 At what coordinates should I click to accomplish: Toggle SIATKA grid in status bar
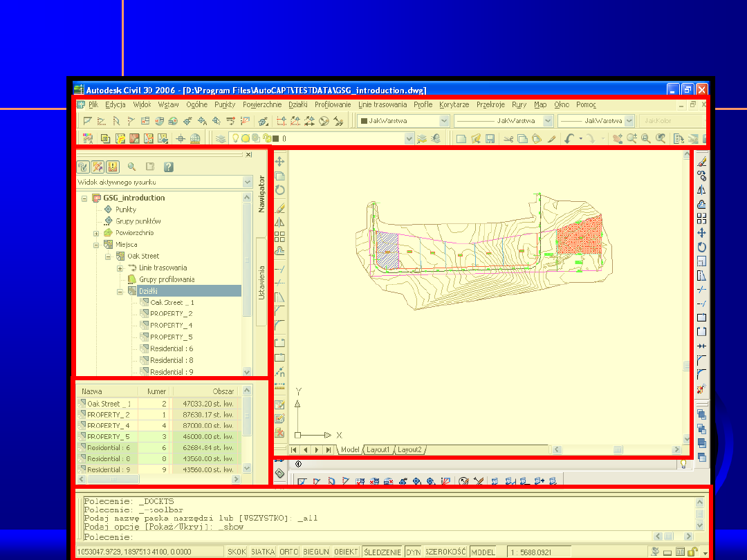point(263,552)
